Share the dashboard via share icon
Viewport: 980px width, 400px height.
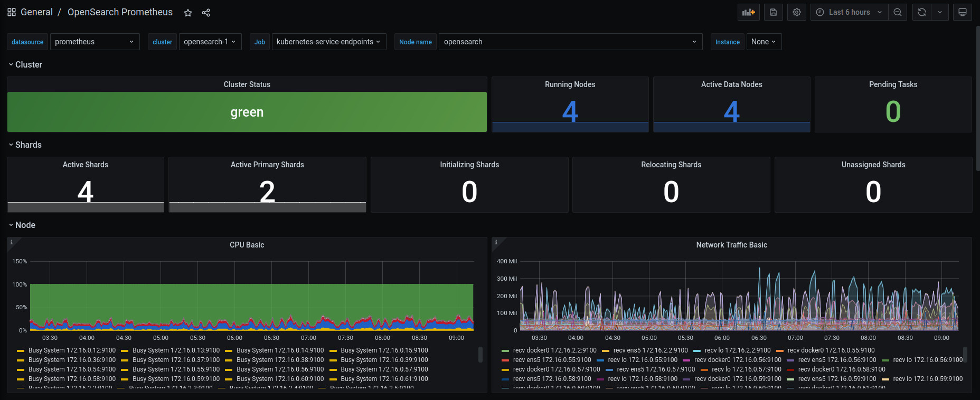click(206, 13)
